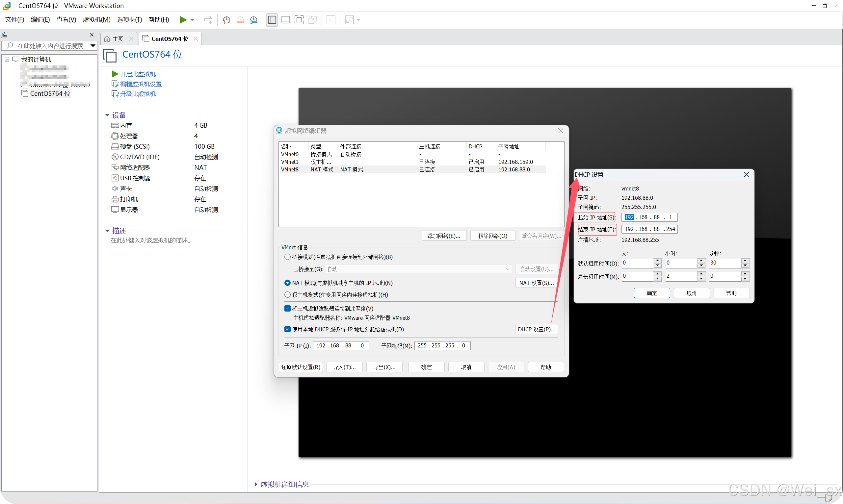Click send Ctrl+Alt+Del toolbar icon
The width and height of the screenshot is (843, 504).
[x=208, y=20]
